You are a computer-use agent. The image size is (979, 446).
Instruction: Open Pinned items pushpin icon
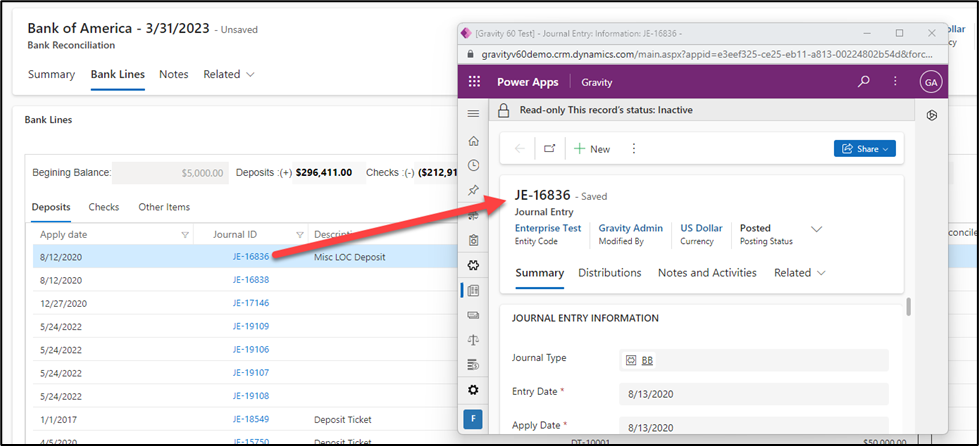(x=473, y=190)
